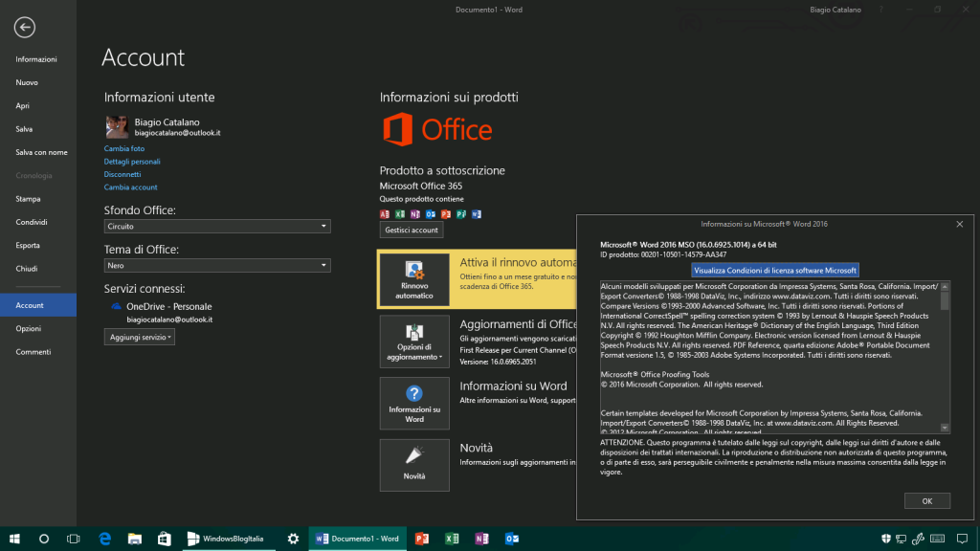Click the Gestisci account button
980x551 pixels.
pyautogui.click(x=412, y=230)
